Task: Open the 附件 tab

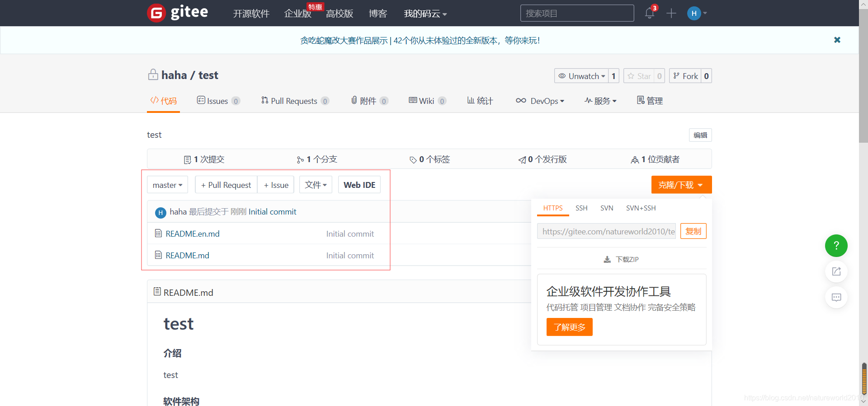Action: (369, 101)
